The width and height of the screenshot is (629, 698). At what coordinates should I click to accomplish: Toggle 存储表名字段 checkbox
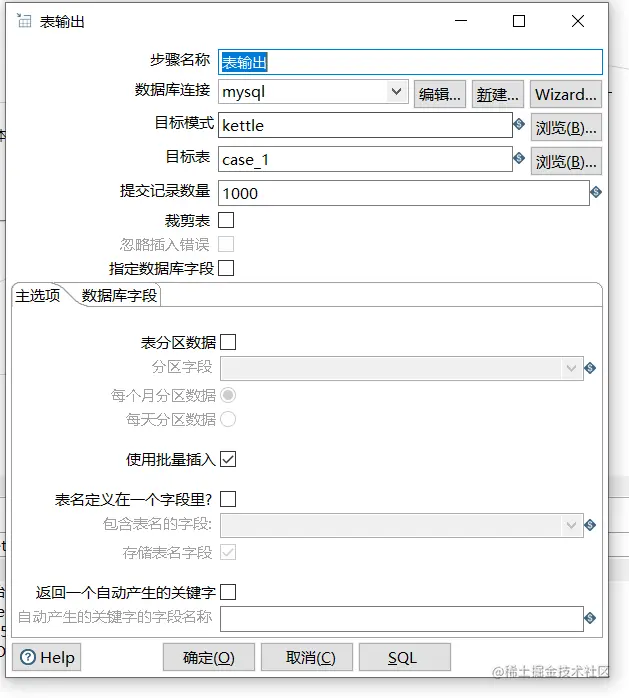point(228,552)
